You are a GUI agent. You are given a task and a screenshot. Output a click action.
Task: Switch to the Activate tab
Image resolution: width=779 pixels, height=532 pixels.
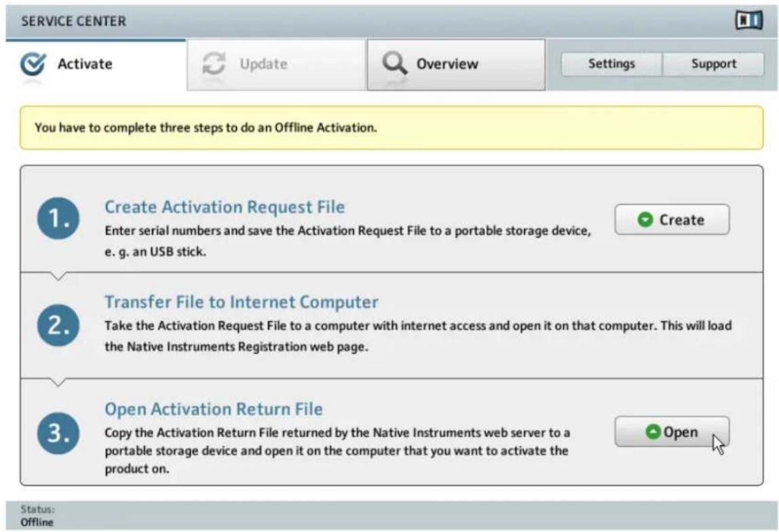pyautogui.click(x=96, y=64)
